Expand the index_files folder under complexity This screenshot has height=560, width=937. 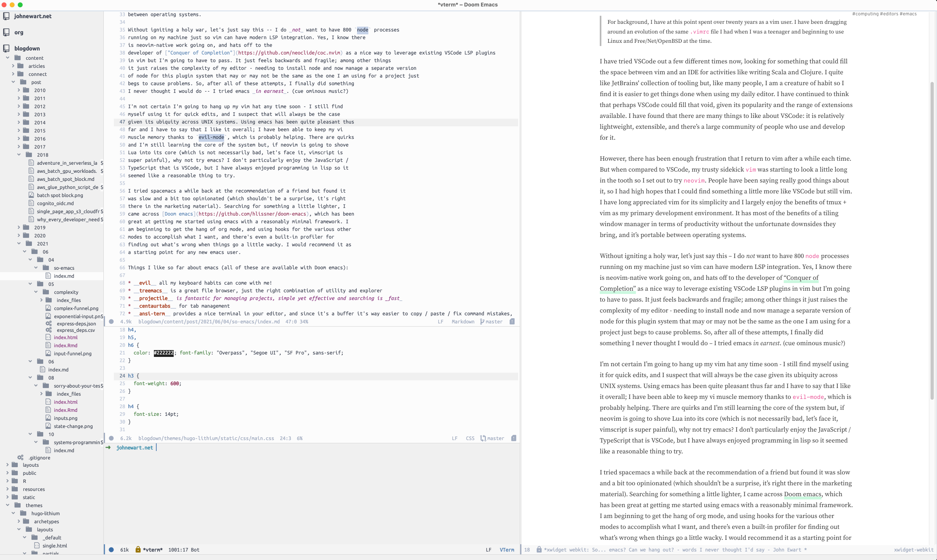pos(41,300)
